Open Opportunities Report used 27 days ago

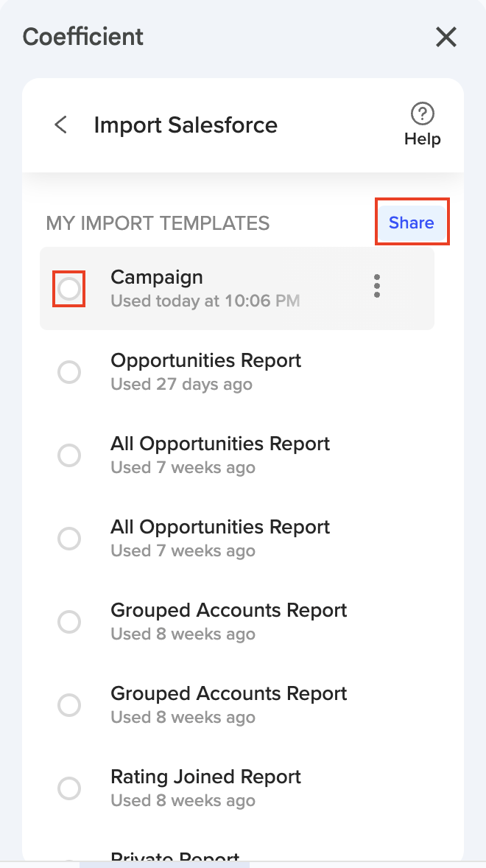pyautogui.click(x=205, y=361)
